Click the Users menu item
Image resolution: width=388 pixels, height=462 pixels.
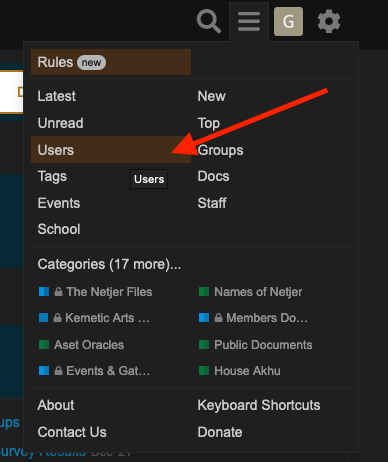click(x=111, y=150)
